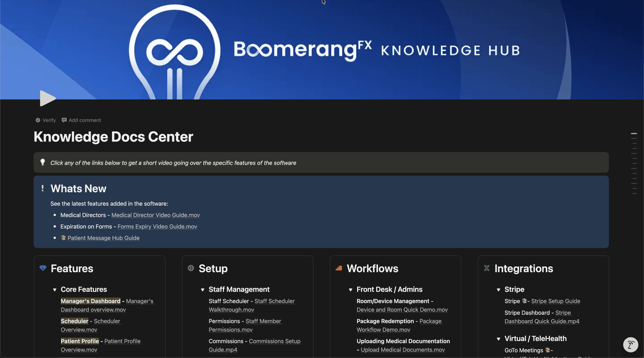644x358 pixels.
Task: Click the exclamation icon beside Whats New
Action: 43,188
